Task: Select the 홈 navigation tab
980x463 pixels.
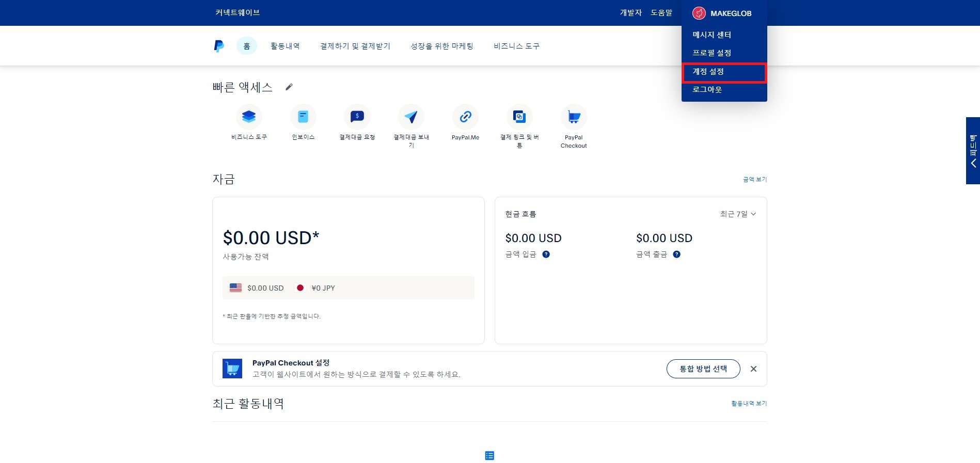Action: click(x=247, y=46)
